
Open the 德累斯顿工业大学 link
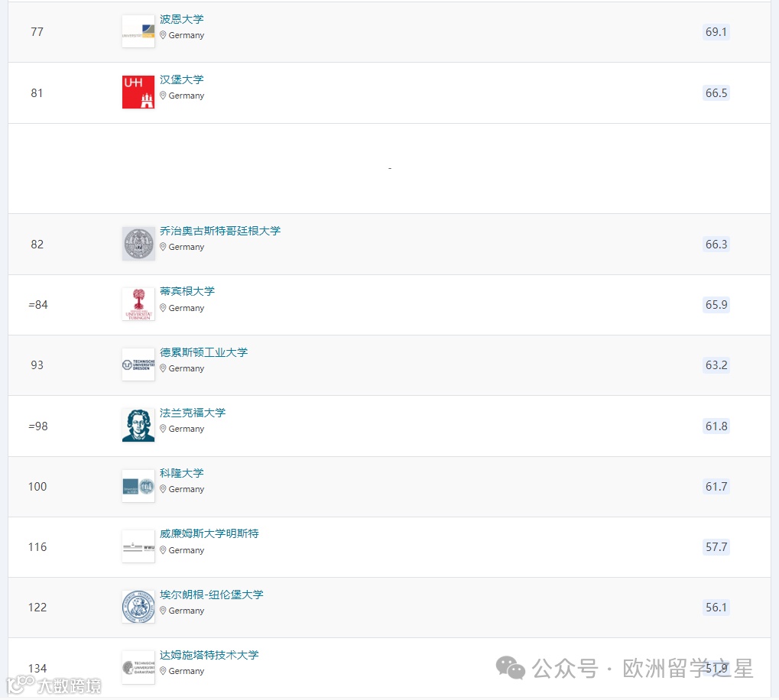203,352
